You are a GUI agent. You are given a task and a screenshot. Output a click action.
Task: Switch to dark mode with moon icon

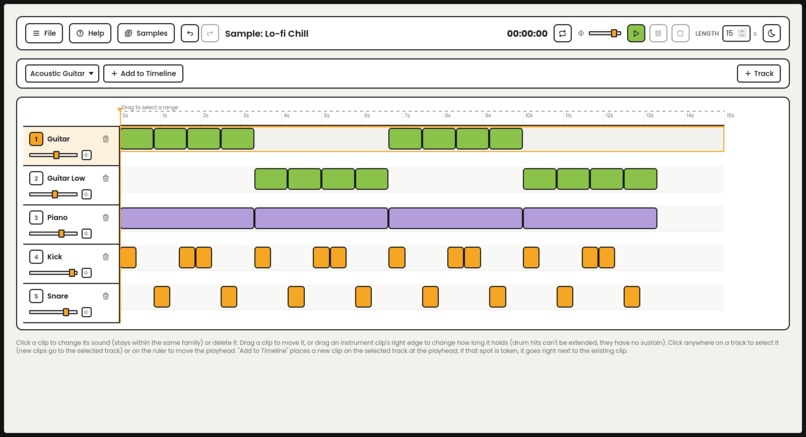772,33
